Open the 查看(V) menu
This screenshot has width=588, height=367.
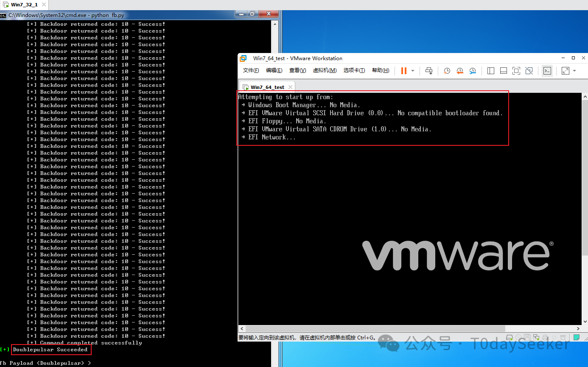click(297, 70)
